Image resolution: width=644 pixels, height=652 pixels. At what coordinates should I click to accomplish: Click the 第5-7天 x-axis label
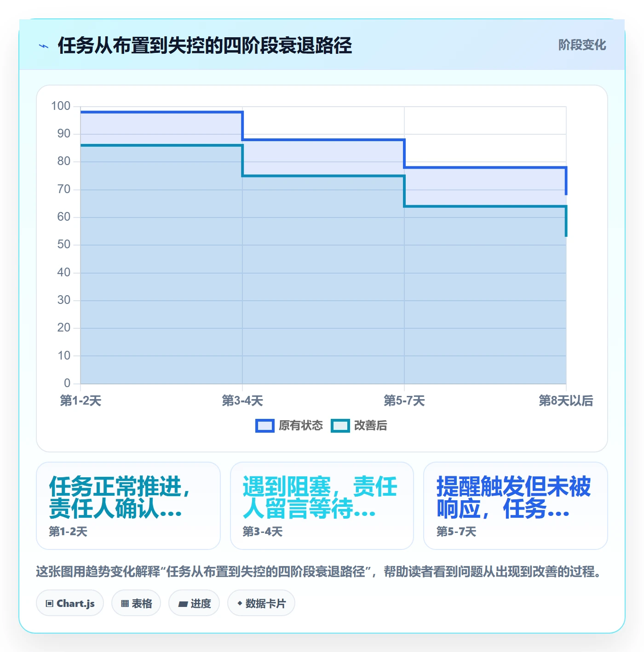[404, 401]
